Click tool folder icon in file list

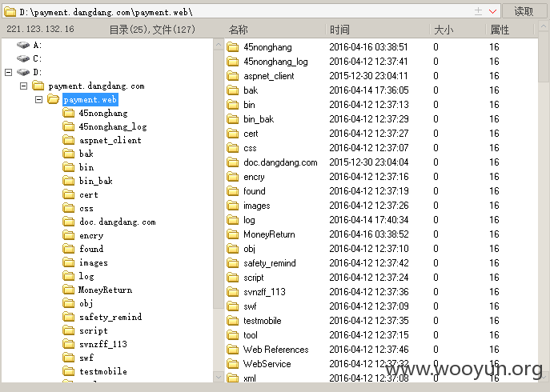[232, 335]
